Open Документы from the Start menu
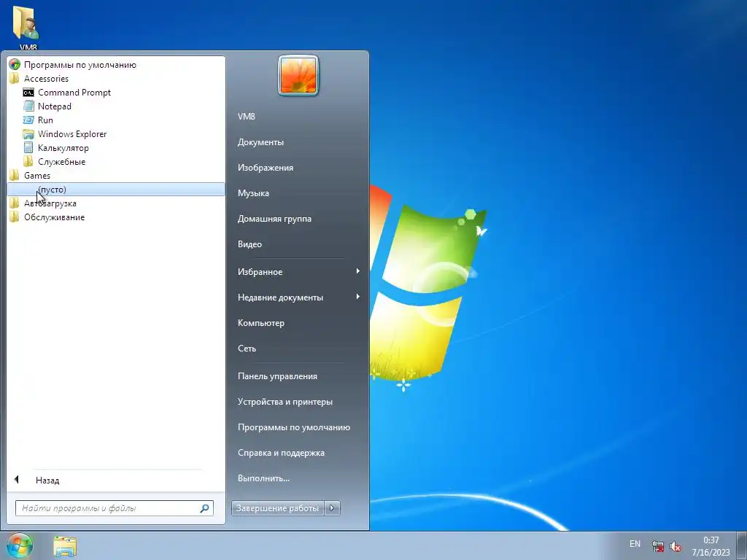The height and width of the screenshot is (560, 747). [260, 142]
